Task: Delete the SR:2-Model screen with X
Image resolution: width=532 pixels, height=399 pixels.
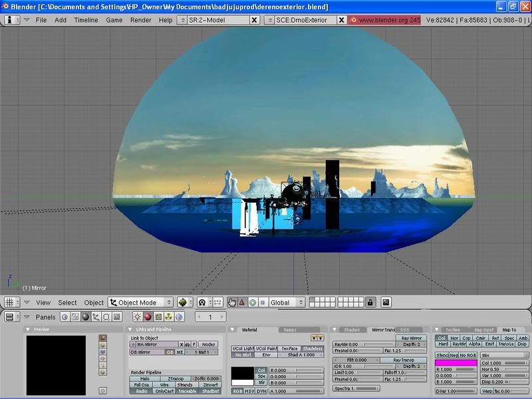Action: (254, 20)
